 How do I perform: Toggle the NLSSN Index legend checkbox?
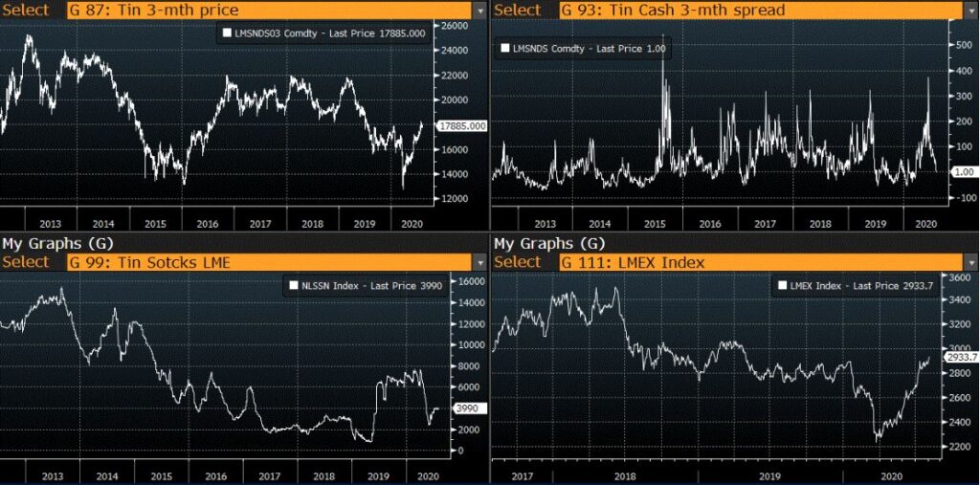(294, 285)
